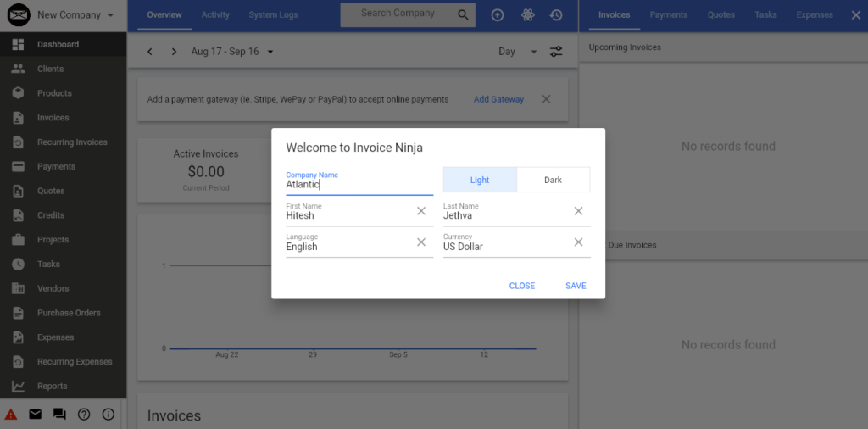Click the Expenses sidebar icon
Image resolution: width=868 pixels, height=429 pixels.
point(19,337)
